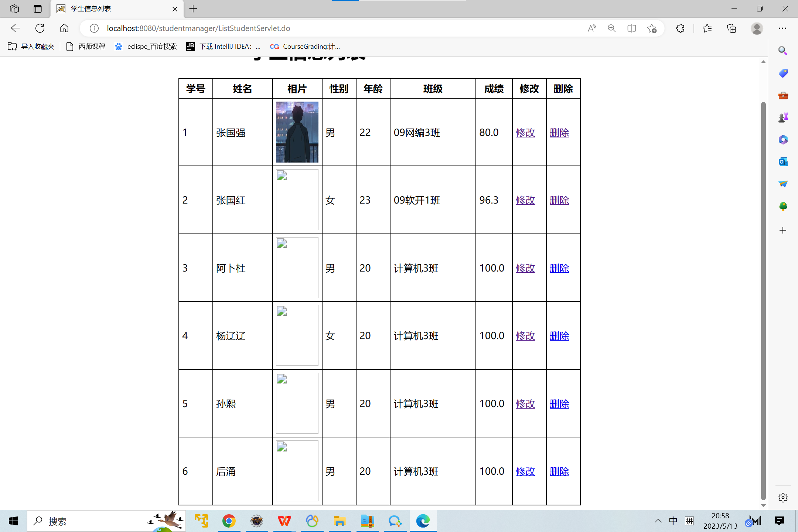Open the tab actions menu button

point(38,9)
